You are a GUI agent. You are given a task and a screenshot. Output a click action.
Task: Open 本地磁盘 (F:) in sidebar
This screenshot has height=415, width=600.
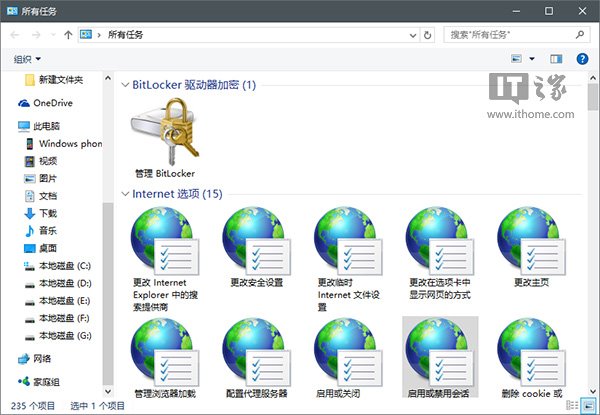click(57, 318)
